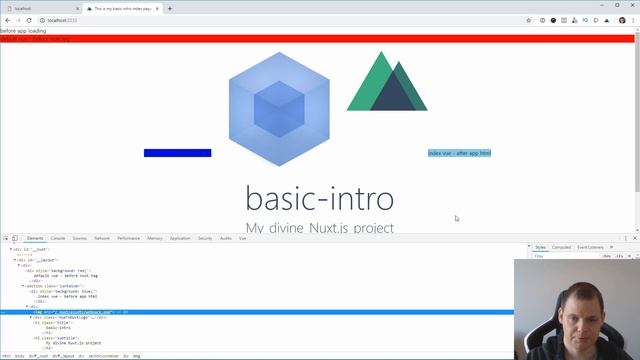Select the Elements tab in DevTools
Viewport: 640px width, 360px height.
pyautogui.click(x=35, y=238)
